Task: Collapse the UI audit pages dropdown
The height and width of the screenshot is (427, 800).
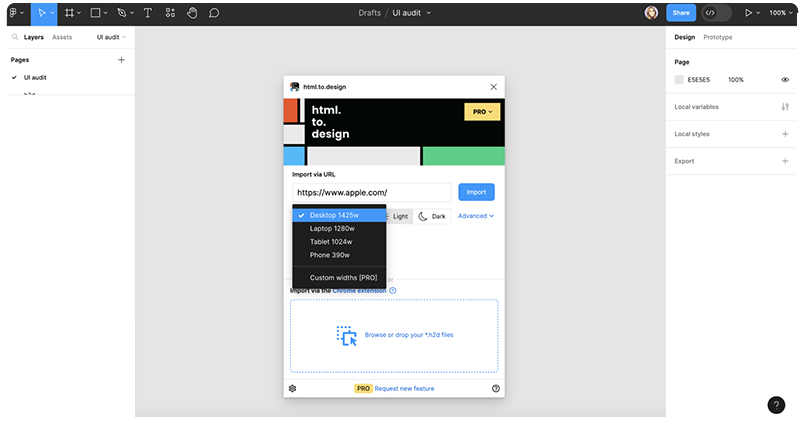Action: pos(111,37)
